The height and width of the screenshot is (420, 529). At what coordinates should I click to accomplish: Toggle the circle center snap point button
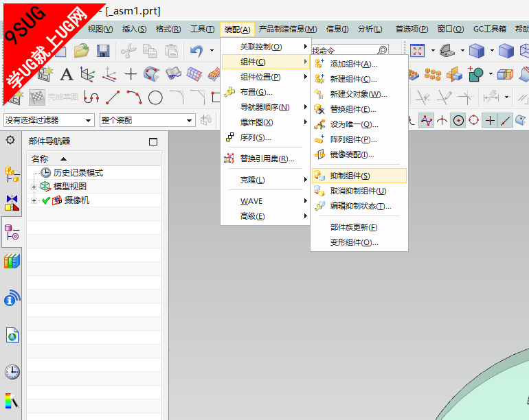pyautogui.click(x=458, y=120)
